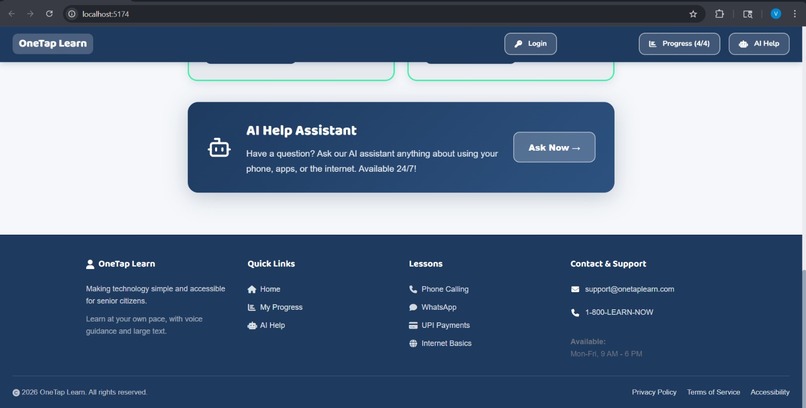Click the Ask Now button
This screenshot has height=408, width=806.
(x=554, y=147)
